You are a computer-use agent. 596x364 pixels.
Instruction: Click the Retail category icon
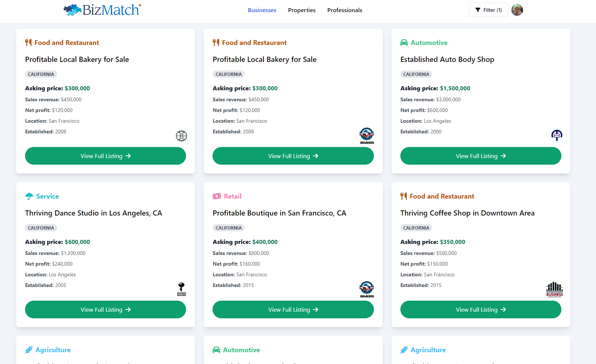tap(217, 196)
